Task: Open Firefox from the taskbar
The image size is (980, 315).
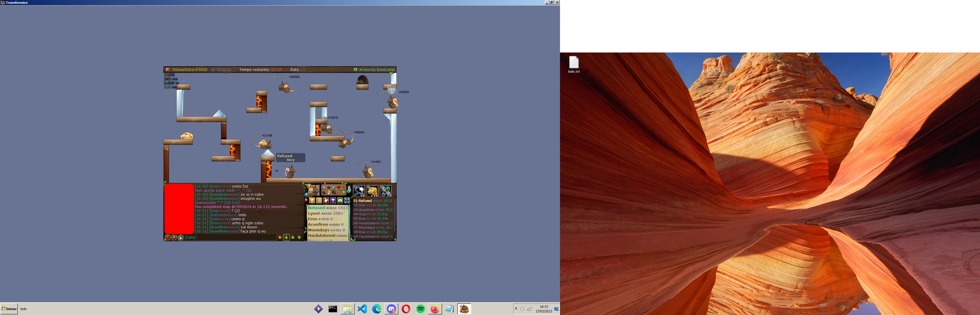Action: tap(435, 309)
